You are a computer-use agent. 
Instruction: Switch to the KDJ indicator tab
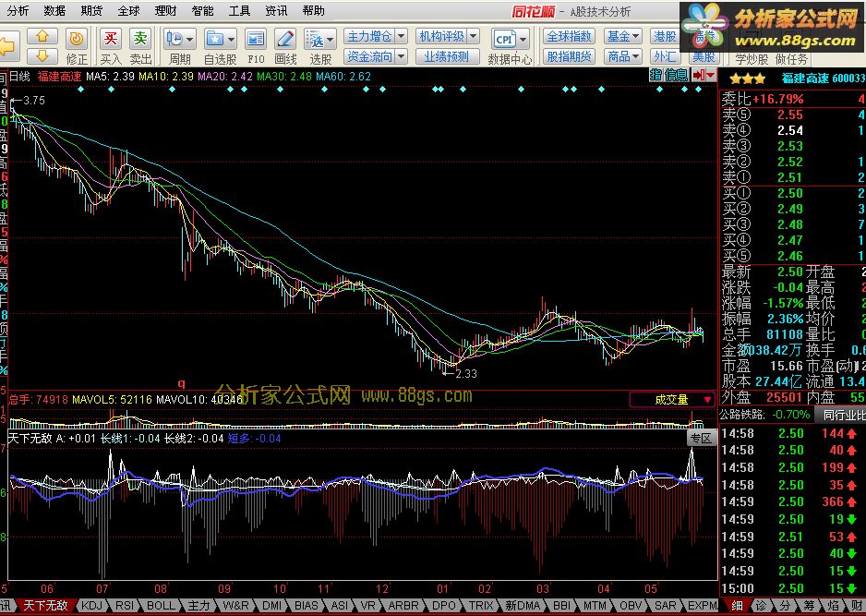(91, 606)
